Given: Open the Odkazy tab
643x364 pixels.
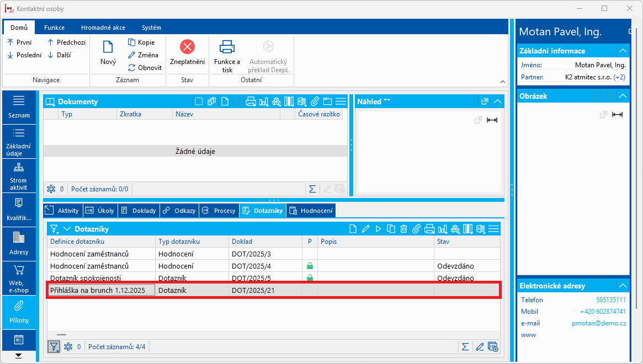Looking at the screenshot, I should point(179,211).
